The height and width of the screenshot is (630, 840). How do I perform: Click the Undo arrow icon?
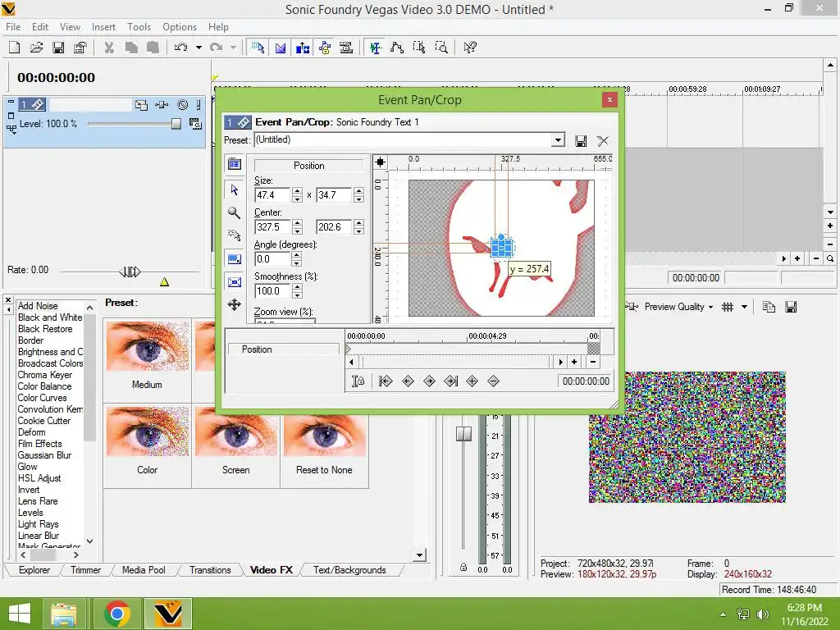point(181,48)
